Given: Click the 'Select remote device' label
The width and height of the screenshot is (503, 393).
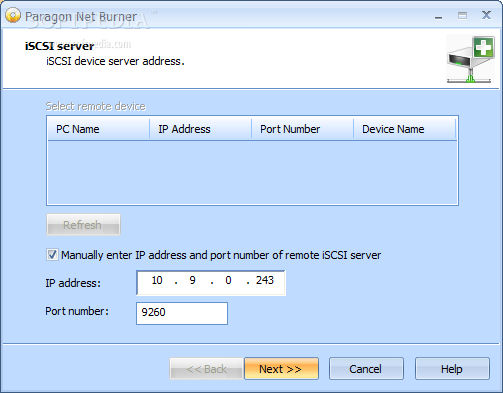Looking at the screenshot, I should tap(96, 106).
